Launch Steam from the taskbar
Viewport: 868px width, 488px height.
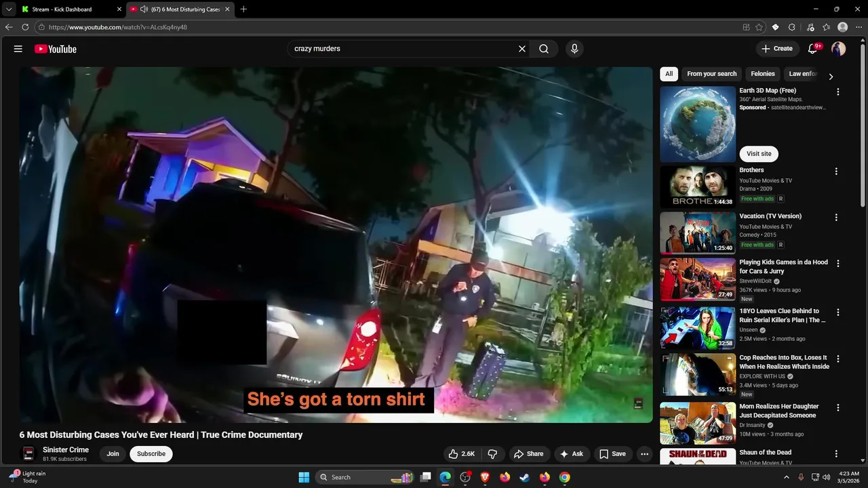coord(524,477)
